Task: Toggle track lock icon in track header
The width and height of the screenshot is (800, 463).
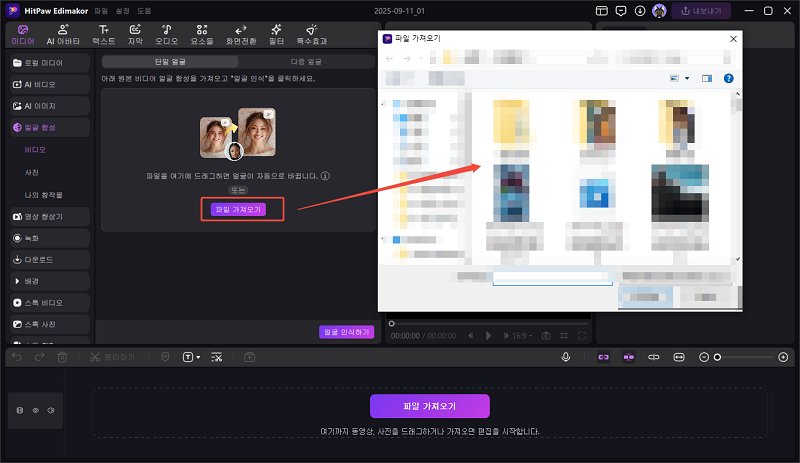Action: click(x=20, y=410)
